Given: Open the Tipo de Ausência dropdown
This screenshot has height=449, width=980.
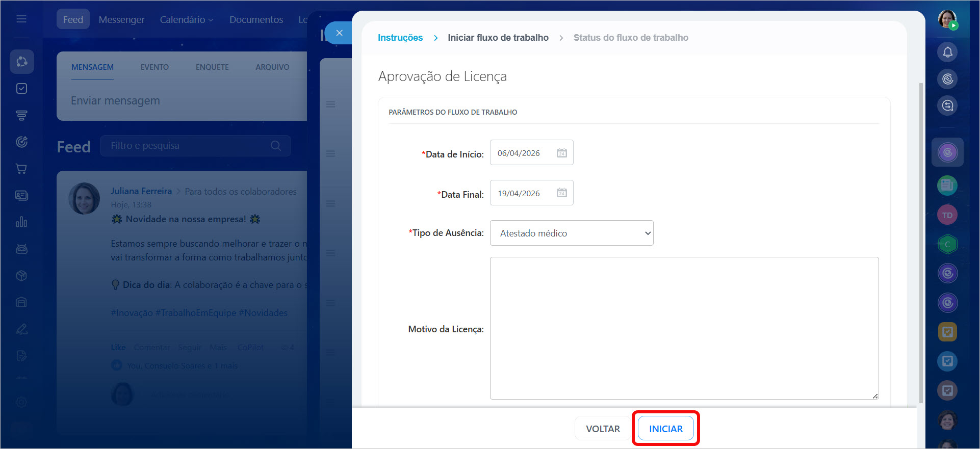Looking at the screenshot, I should point(571,233).
